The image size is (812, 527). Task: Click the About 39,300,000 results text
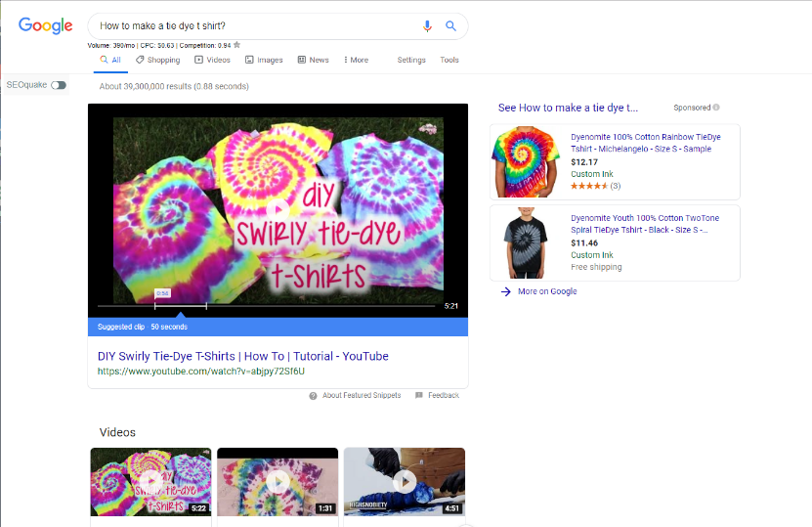[x=174, y=87]
